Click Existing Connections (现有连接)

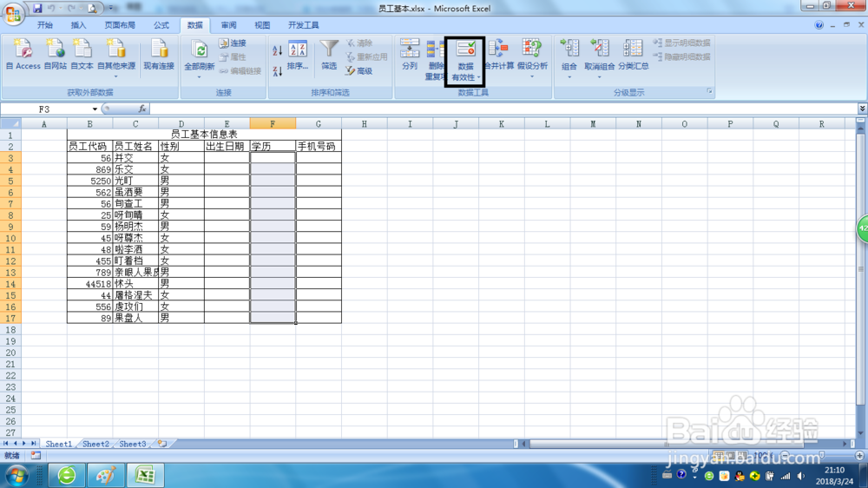(159, 55)
